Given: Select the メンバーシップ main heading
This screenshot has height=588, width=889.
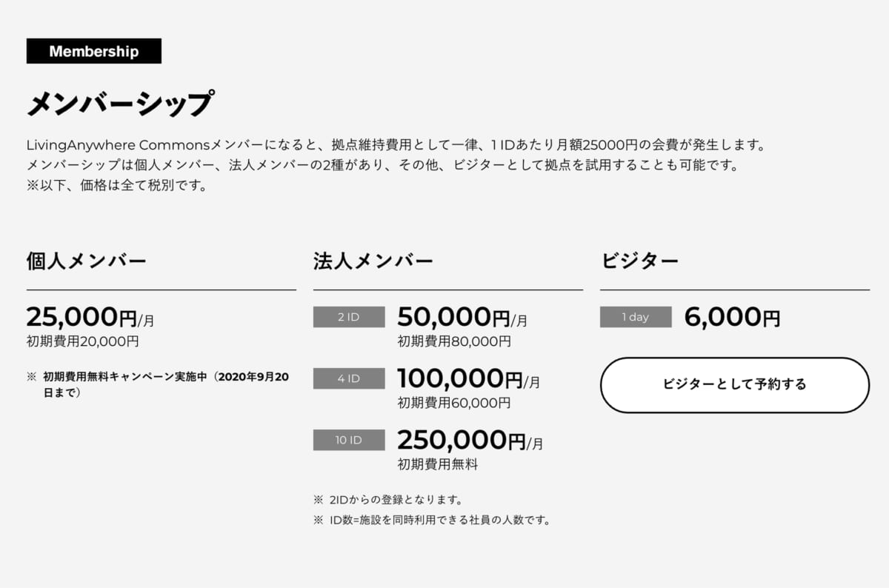Looking at the screenshot, I should click(x=120, y=104).
